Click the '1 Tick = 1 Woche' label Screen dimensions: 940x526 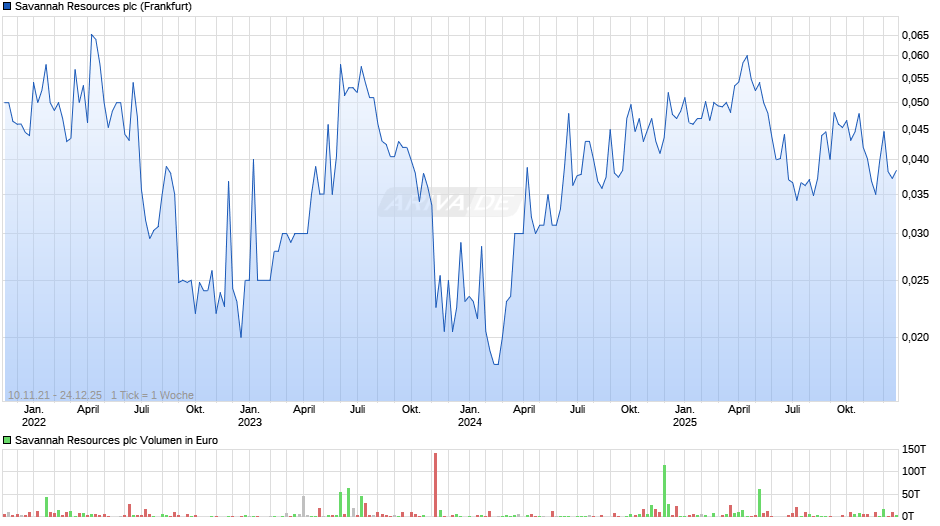pos(152,395)
